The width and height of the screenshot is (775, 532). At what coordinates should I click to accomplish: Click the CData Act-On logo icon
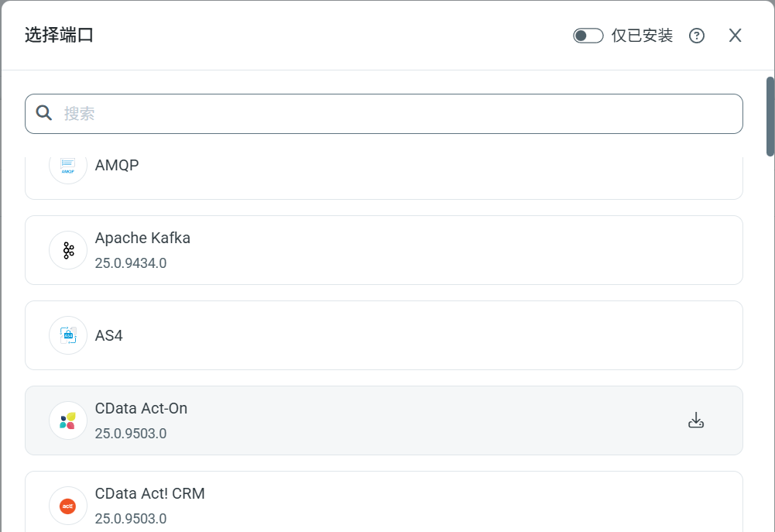click(x=68, y=420)
